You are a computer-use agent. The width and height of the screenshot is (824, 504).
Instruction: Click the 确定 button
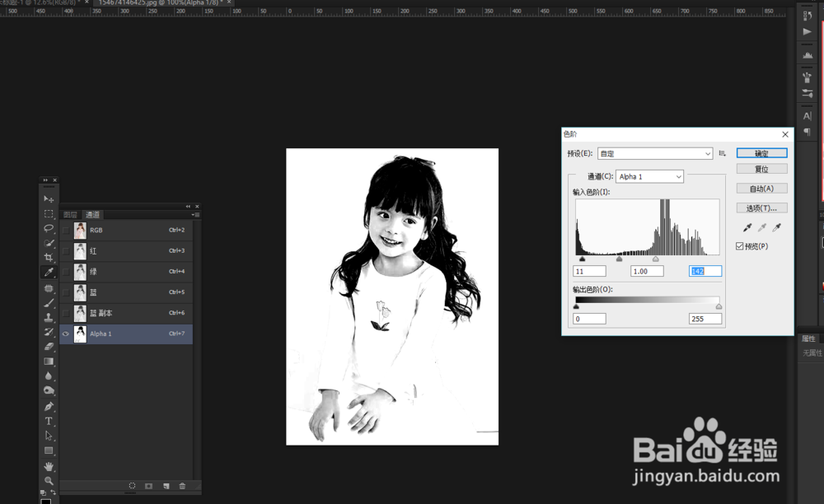tap(761, 153)
